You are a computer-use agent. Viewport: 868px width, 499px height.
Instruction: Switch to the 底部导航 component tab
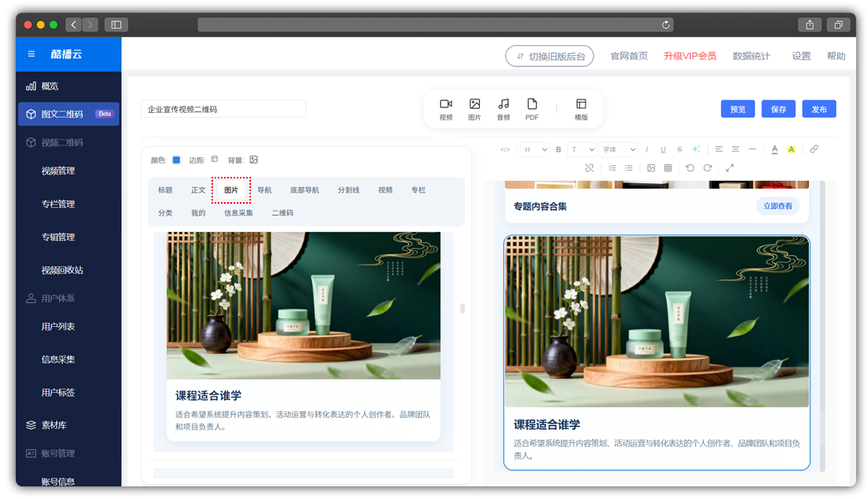click(305, 190)
